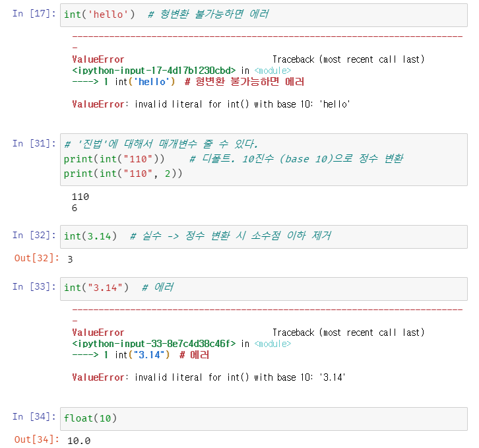
Task: Click the Out[34] prompt label
Action: (37, 439)
